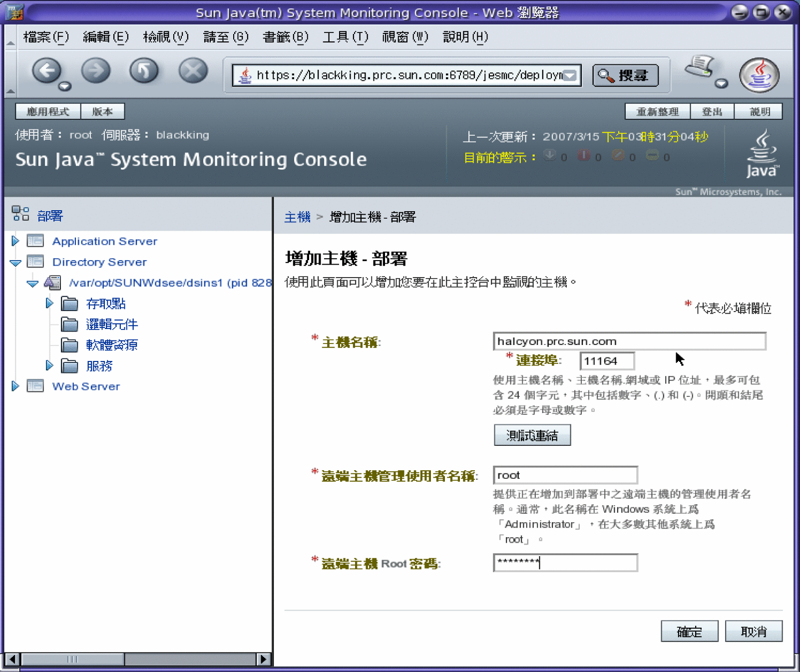Open the 說明(H) menu
Viewport: 800px width, 672px height.
click(465, 37)
